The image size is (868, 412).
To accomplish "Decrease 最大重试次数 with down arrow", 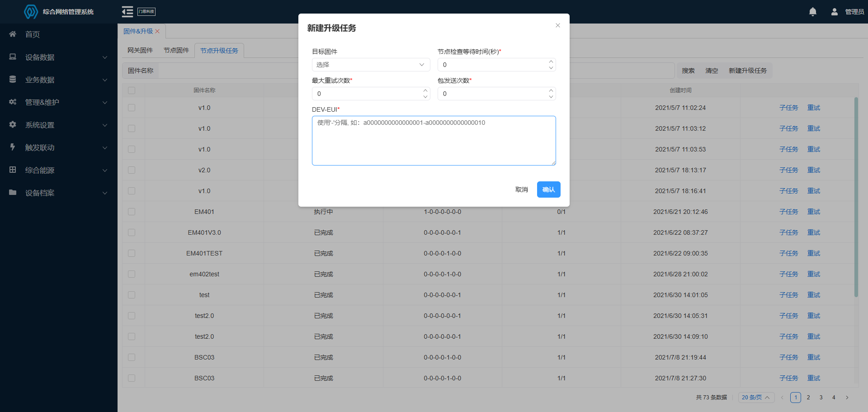I will (x=425, y=97).
